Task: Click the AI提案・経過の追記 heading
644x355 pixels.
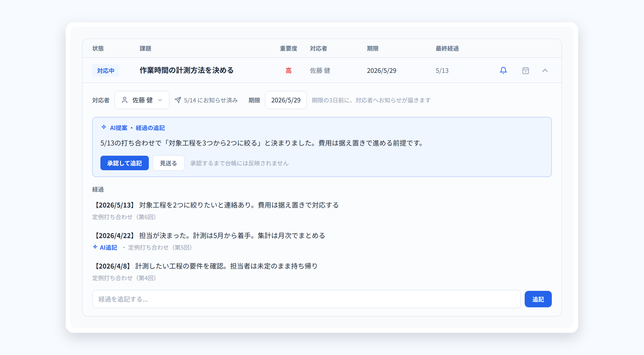Action: point(137,128)
